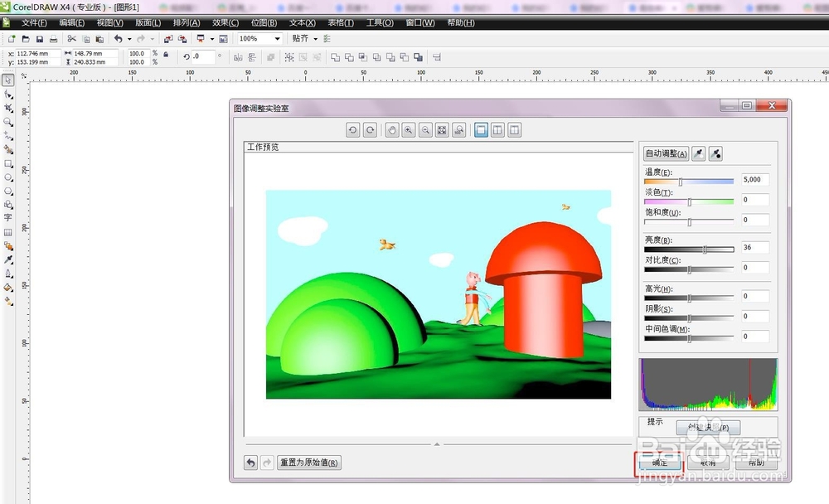The image size is (829, 504).
Task: Activate the Pan hand tool
Action: (x=392, y=129)
